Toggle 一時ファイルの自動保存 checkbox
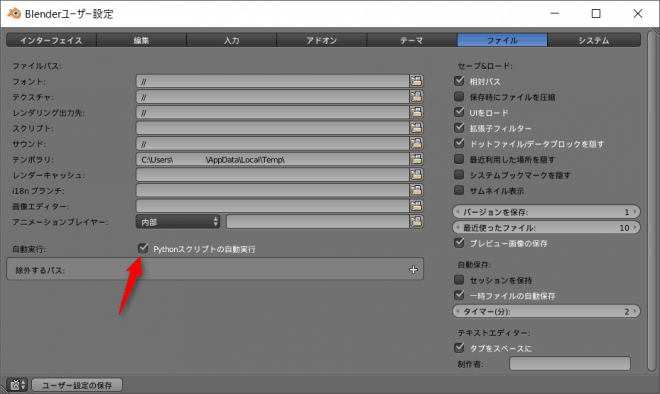This screenshot has width=660, height=394. point(459,295)
